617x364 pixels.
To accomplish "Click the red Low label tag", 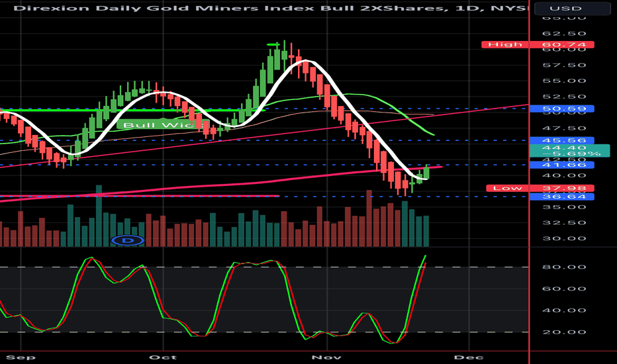I will click(508, 188).
